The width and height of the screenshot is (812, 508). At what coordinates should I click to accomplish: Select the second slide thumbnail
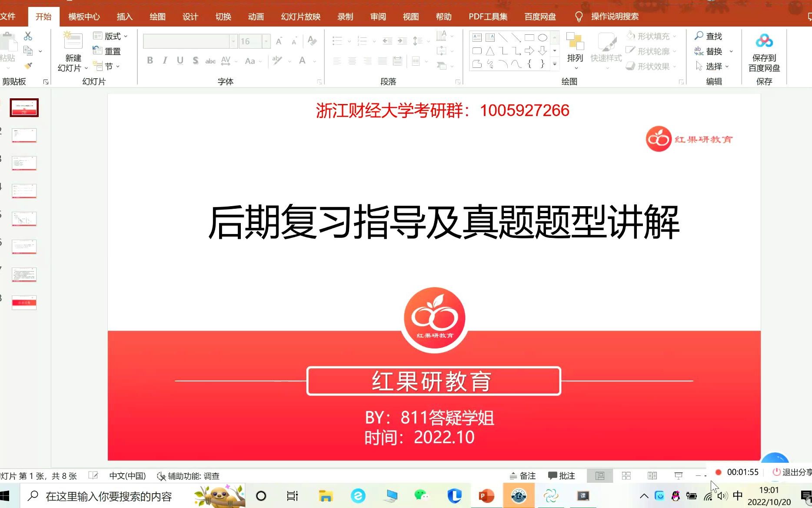pos(24,135)
